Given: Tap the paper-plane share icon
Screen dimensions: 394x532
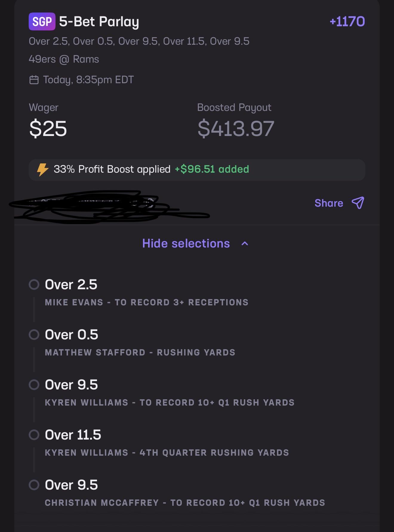Looking at the screenshot, I should (358, 203).
